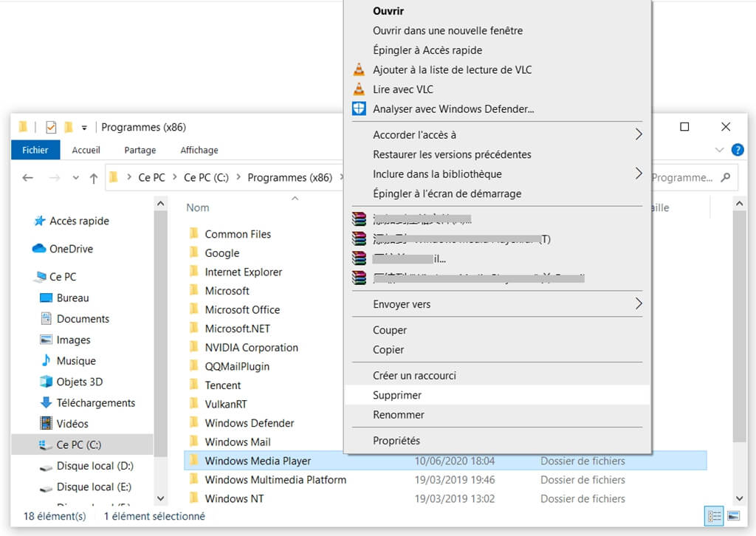Screen dimensions: 756x536
Task: Expand the 'Envoyer vers' submenu
Action: pos(639,303)
